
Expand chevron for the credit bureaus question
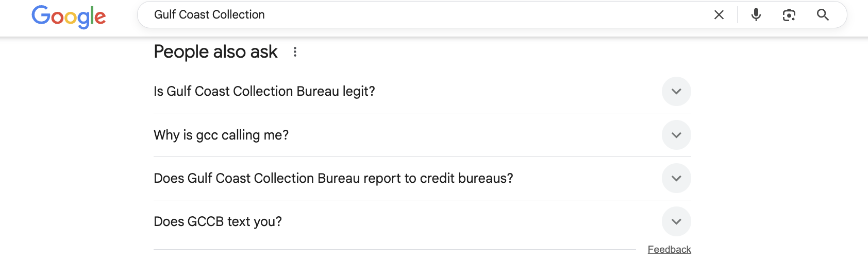click(676, 178)
